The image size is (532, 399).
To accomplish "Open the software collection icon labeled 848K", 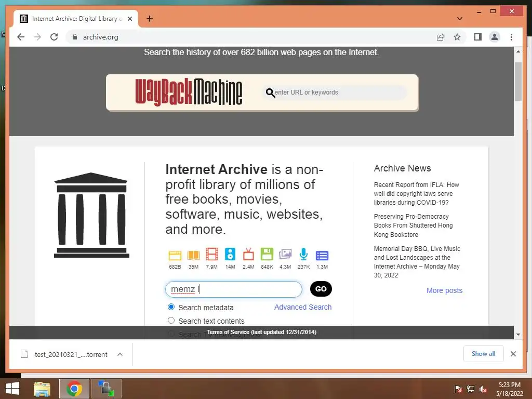I will click(x=267, y=255).
